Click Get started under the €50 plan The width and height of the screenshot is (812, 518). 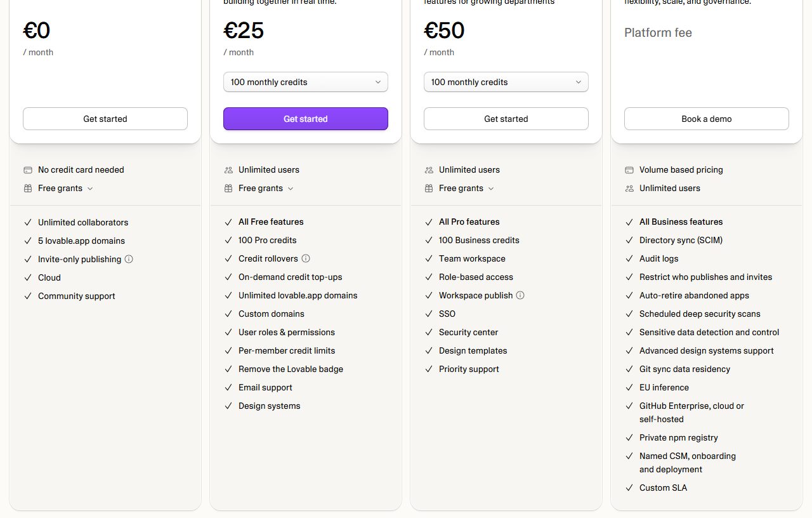pyautogui.click(x=506, y=119)
